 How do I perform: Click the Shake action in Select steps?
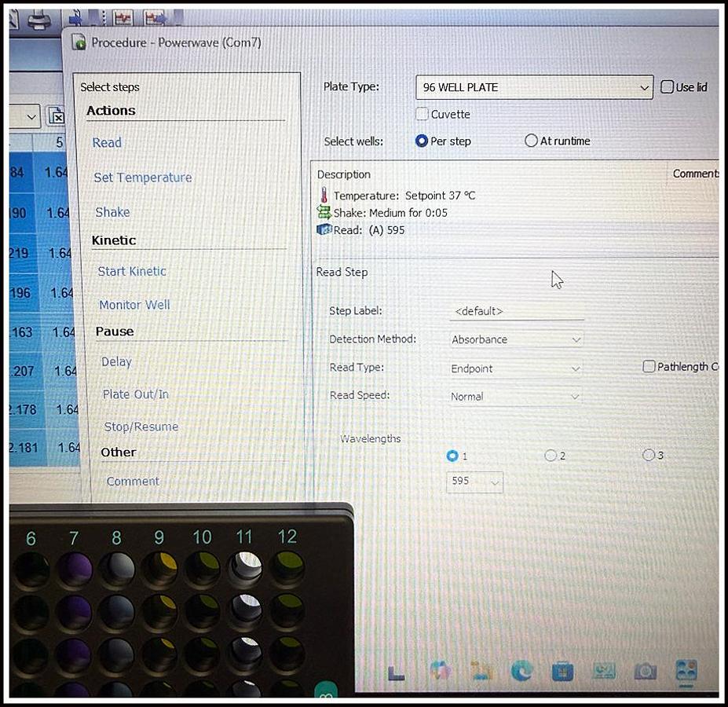[112, 212]
